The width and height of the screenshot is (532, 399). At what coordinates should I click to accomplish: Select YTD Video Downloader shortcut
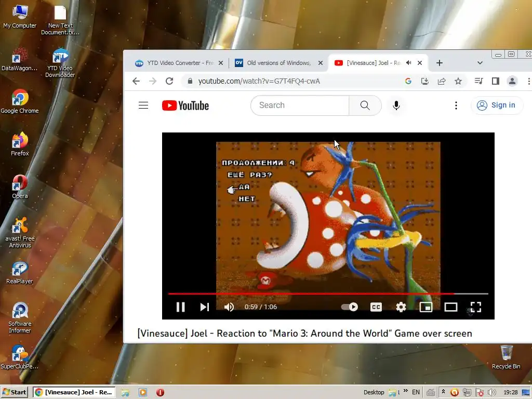[x=60, y=63]
